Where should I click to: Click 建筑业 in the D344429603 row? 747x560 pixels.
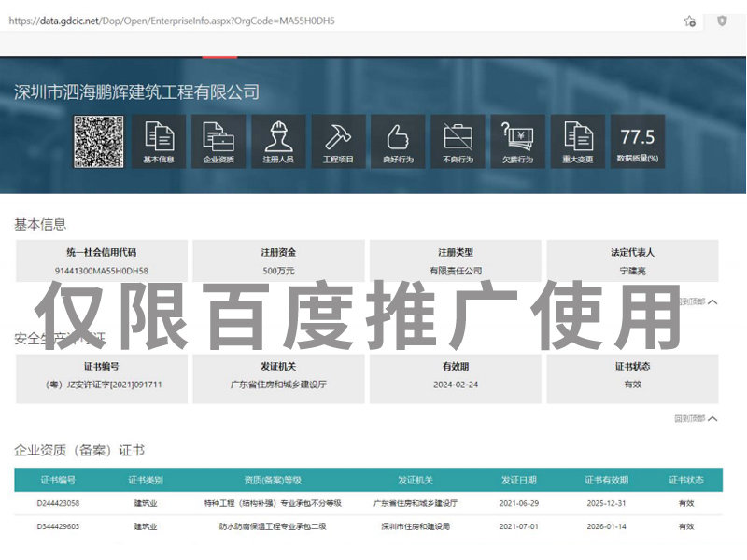click(x=146, y=526)
